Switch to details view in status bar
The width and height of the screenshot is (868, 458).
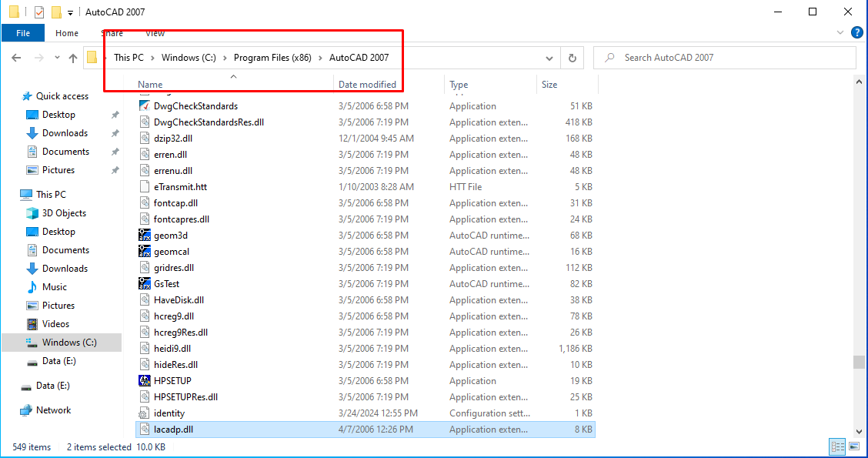point(837,446)
